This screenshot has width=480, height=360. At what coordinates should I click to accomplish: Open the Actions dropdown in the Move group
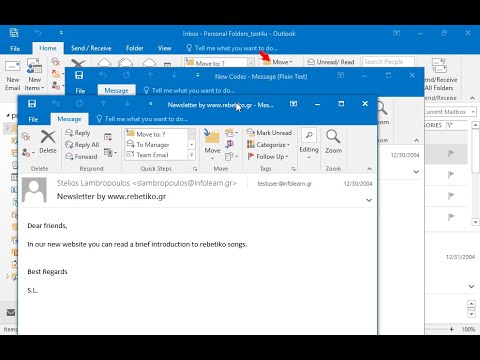(x=231, y=156)
